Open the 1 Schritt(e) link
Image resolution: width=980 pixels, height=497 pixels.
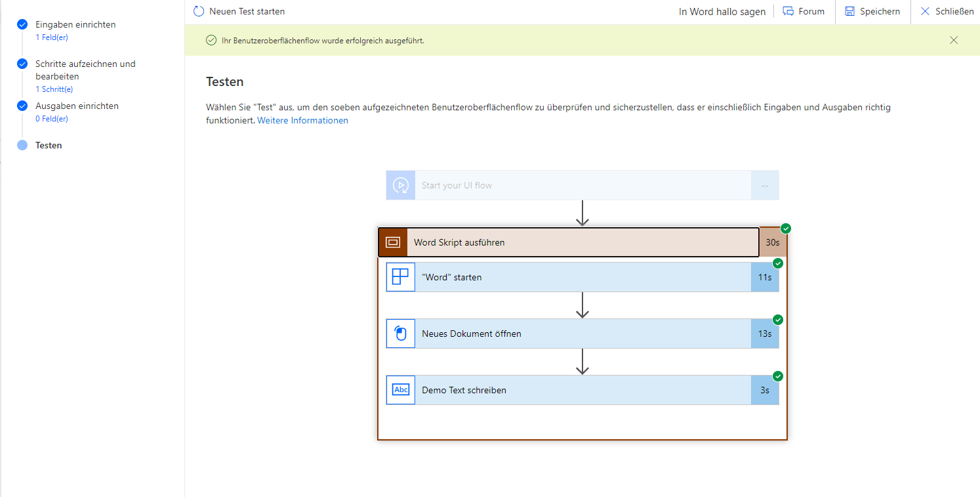pyautogui.click(x=54, y=89)
